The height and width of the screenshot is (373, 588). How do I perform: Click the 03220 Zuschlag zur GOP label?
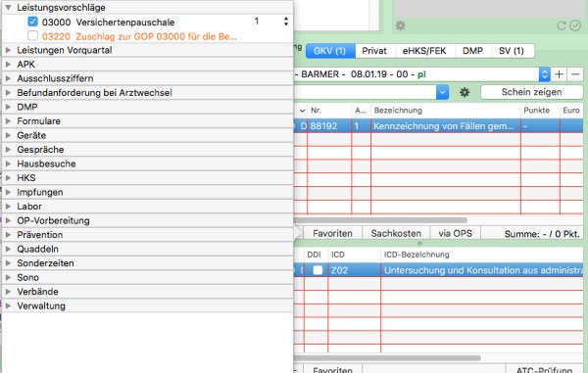tap(139, 36)
